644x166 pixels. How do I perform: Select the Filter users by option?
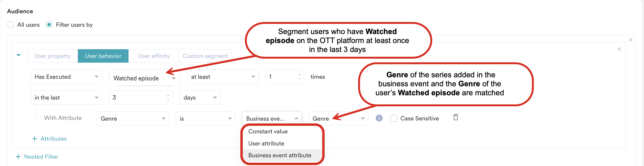(49, 25)
